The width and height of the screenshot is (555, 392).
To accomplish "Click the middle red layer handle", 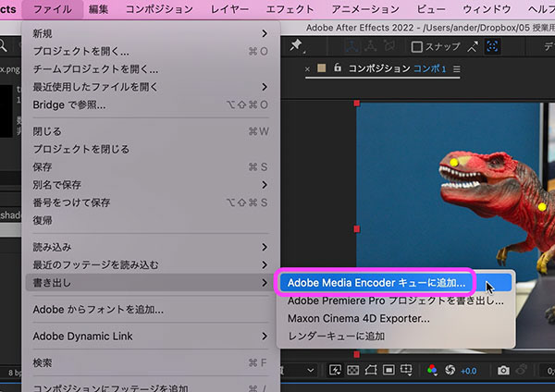I will (356, 229).
